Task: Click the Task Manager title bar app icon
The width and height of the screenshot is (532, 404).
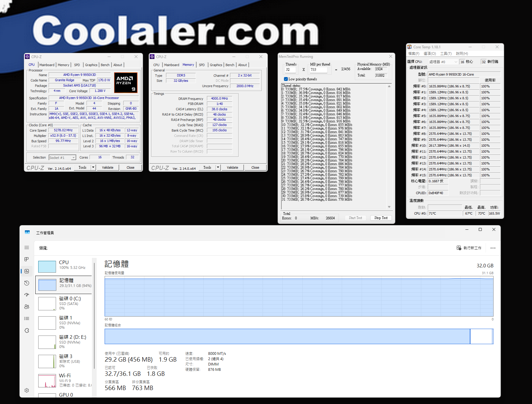Action: (x=27, y=232)
